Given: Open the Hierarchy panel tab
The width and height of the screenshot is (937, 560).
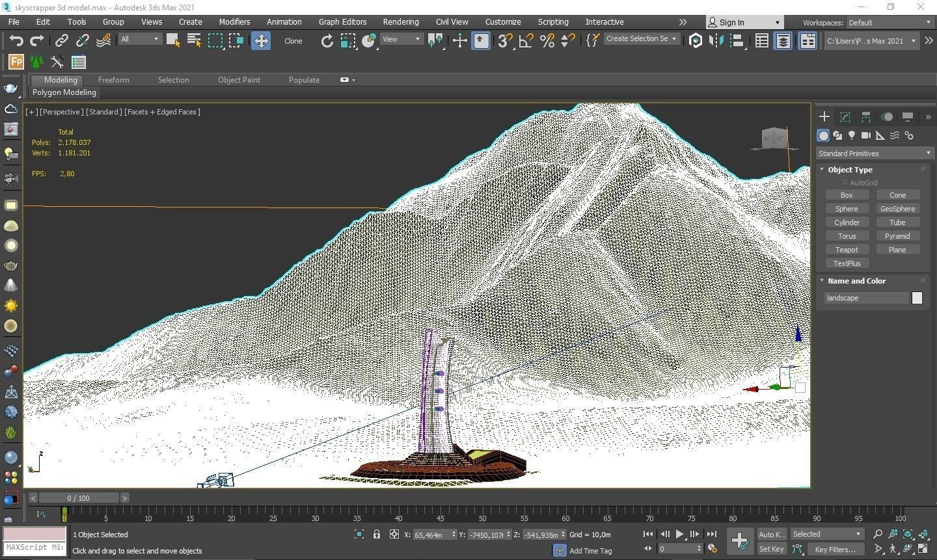Looking at the screenshot, I should pyautogui.click(x=866, y=117).
